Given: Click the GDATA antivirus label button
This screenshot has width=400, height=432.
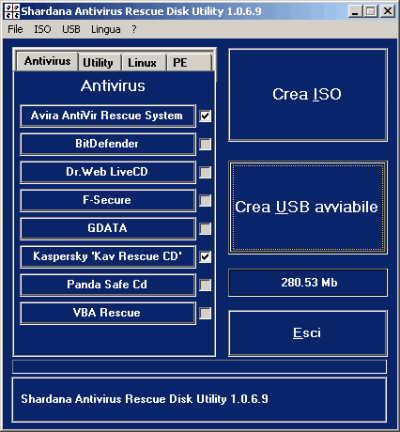Looking at the screenshot, I should (108, 229).
